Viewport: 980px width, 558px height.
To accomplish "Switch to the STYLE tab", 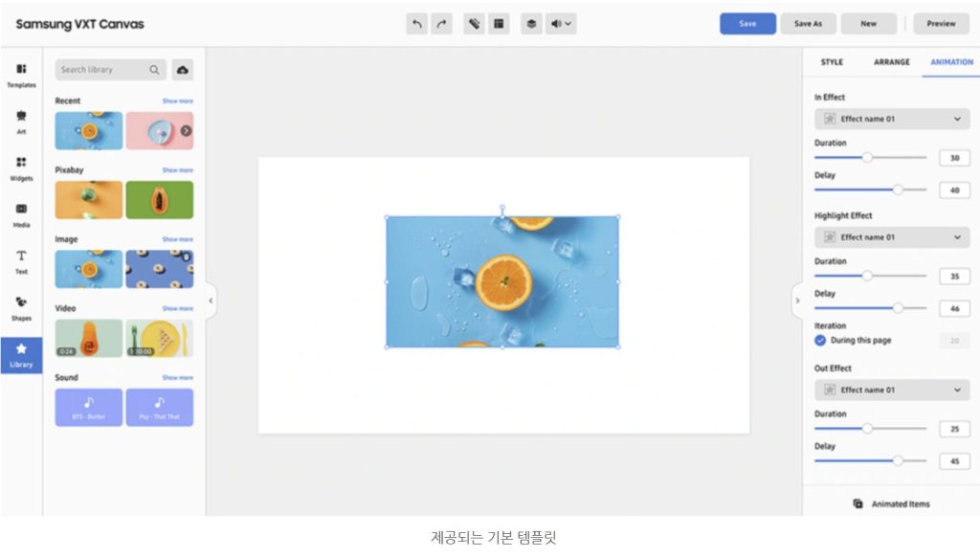I will pos(832,62).
